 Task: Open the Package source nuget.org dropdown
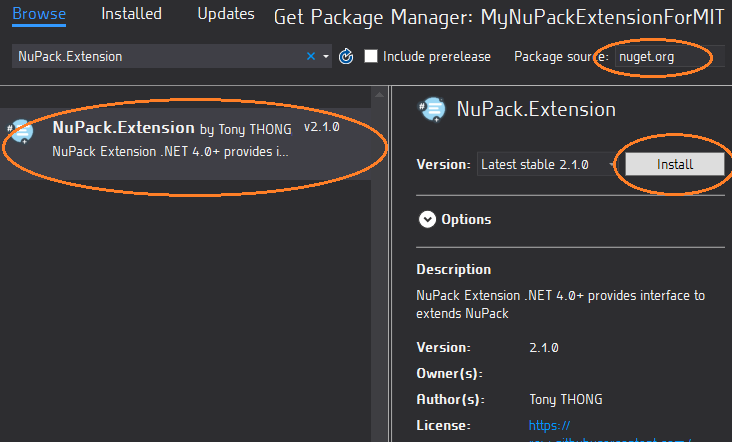coord(672,57)
